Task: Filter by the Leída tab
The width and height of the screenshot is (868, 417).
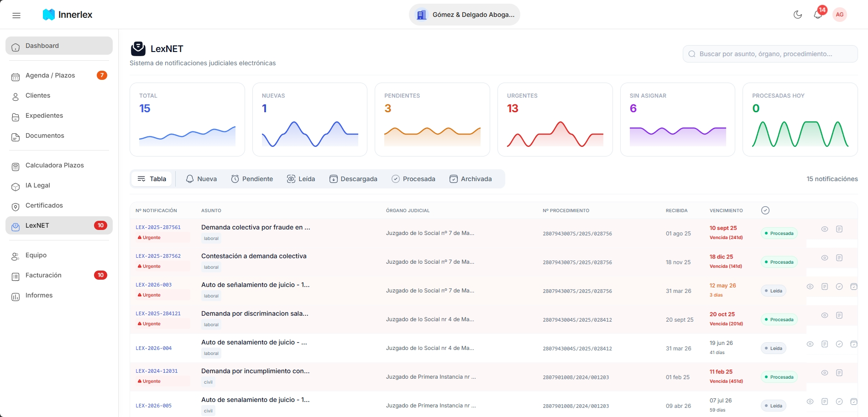Action: tap(301, 179)
